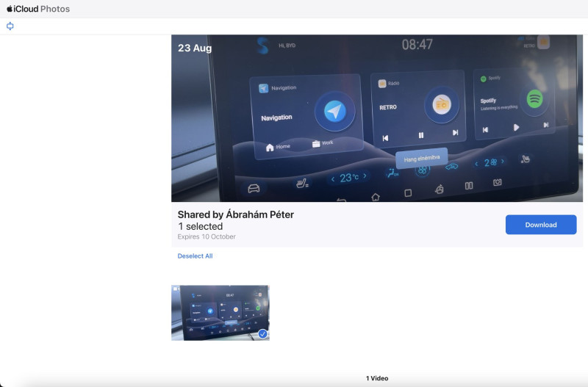Click the '1 Video' count label
The height and width of the screenshot is (387, 588).
377,378
